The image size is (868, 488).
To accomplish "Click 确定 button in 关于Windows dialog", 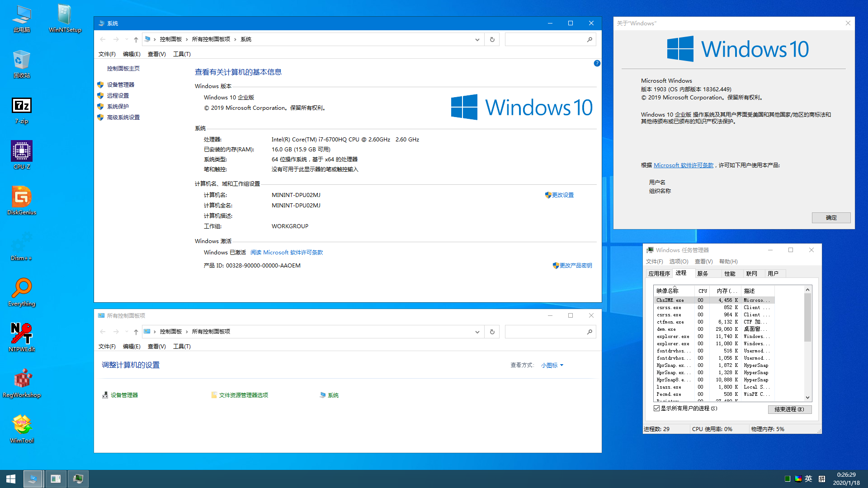I will point(831,217).
